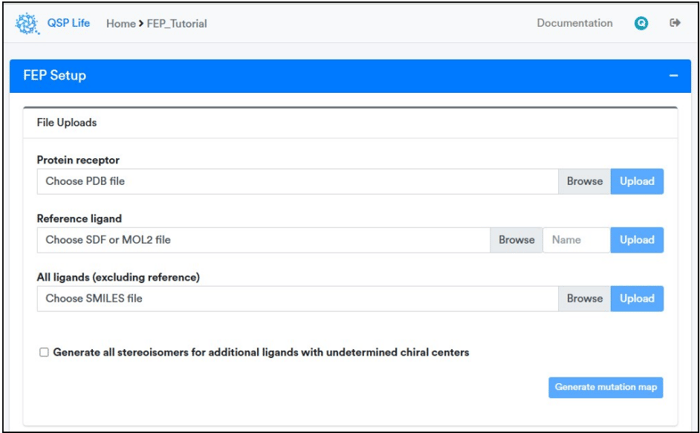
Task: Browse for reference ligand file
Action: tap(517, 240)
